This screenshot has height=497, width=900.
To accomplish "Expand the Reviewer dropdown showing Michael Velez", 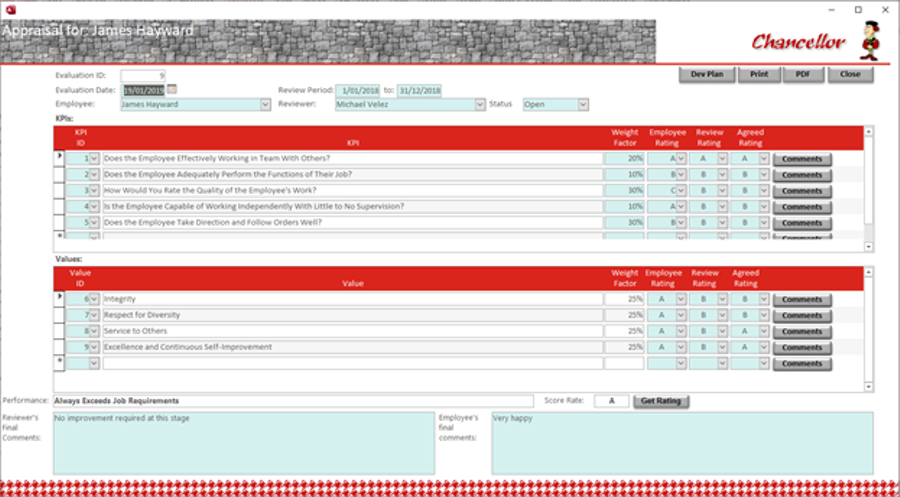I will pyautogui.click(x=480, y=105).
